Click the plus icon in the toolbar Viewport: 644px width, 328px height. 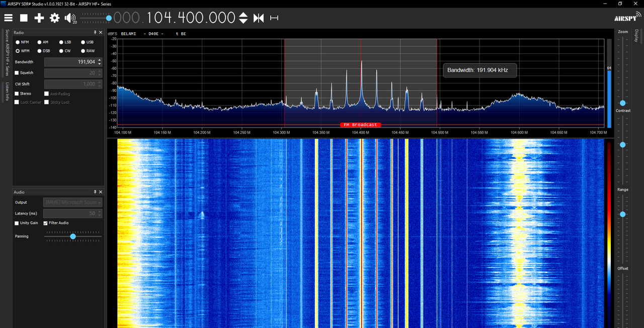click(x=39, y=18)
